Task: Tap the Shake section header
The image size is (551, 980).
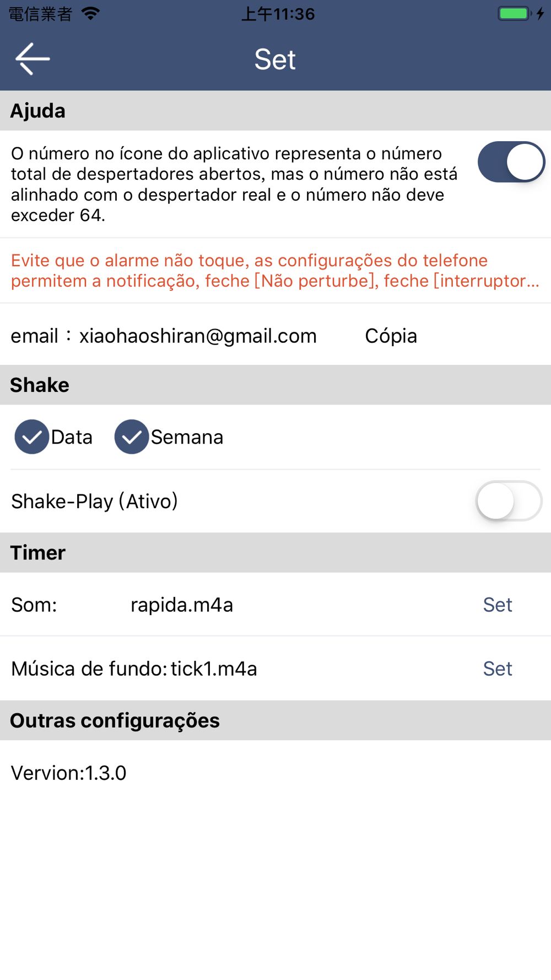Action: (275, 385)
